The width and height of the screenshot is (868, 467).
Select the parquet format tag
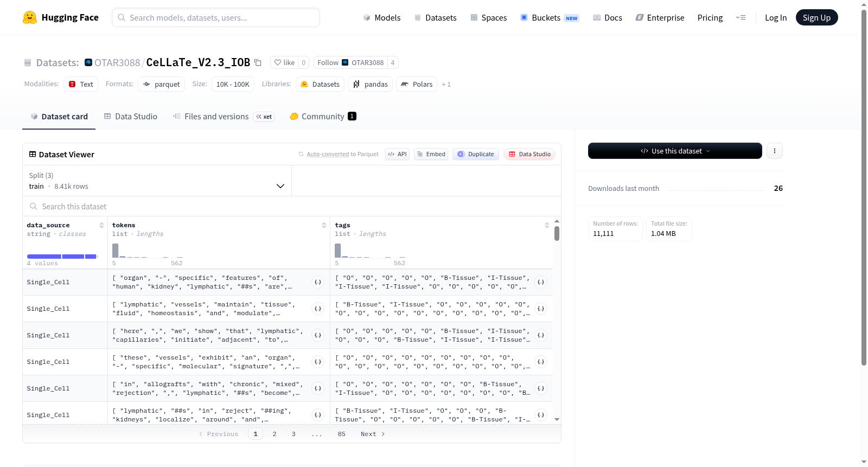pyautogui.click(x=162, y=84)
